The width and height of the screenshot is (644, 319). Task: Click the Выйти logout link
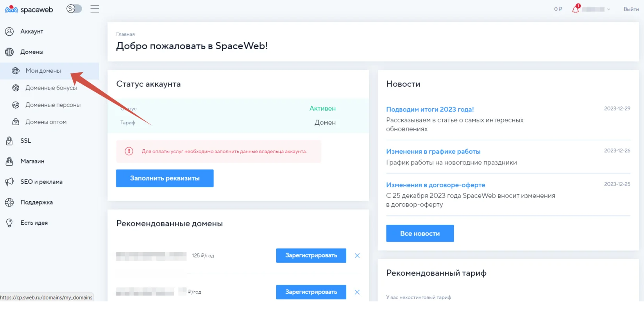coord(631,9)
